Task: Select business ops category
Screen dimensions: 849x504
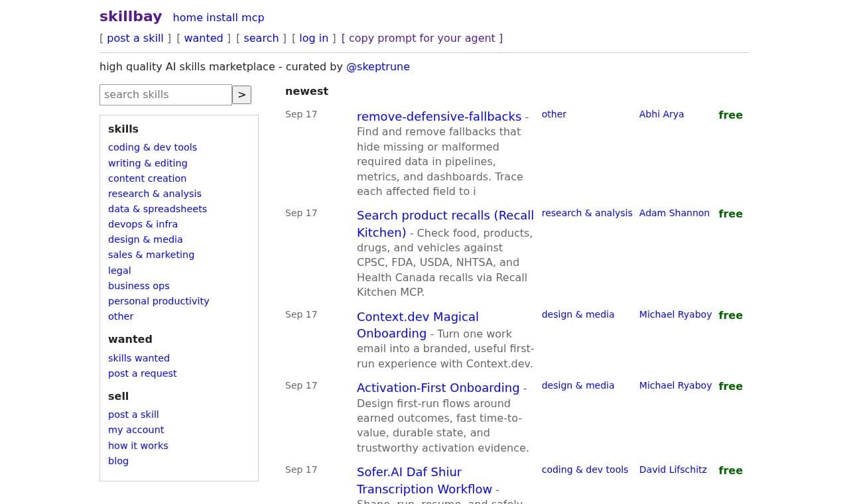Action: tap(139, 286)
